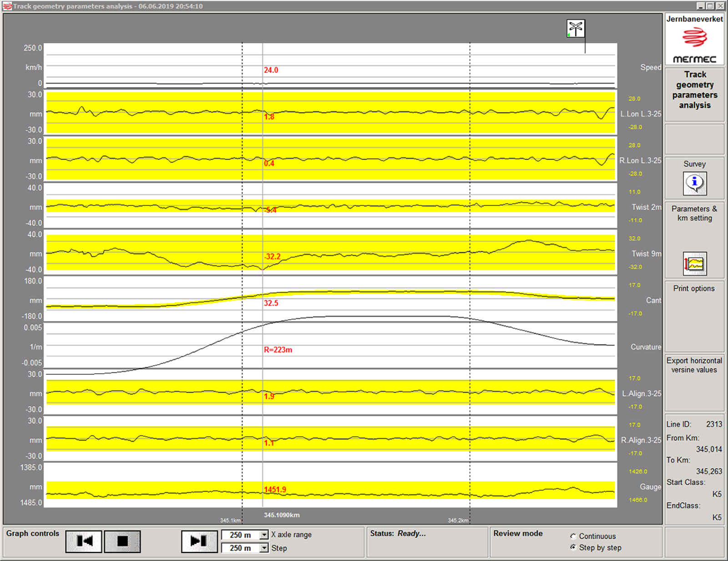Click the level crossing icon on the chart
The width and height of the screenshot is (728, 561).
point(576,28)
